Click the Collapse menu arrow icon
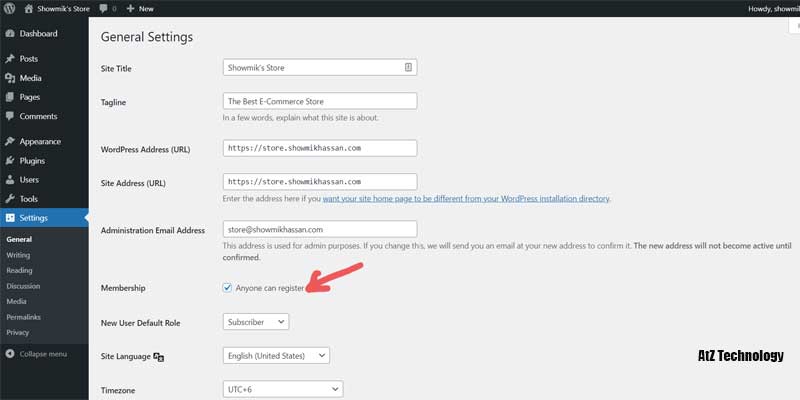 [x=9, y=354]
